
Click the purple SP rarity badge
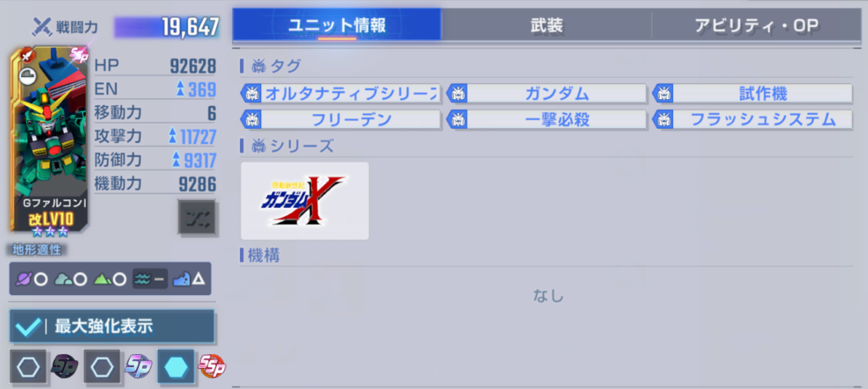pyautogui.click(x=138, y=367)
